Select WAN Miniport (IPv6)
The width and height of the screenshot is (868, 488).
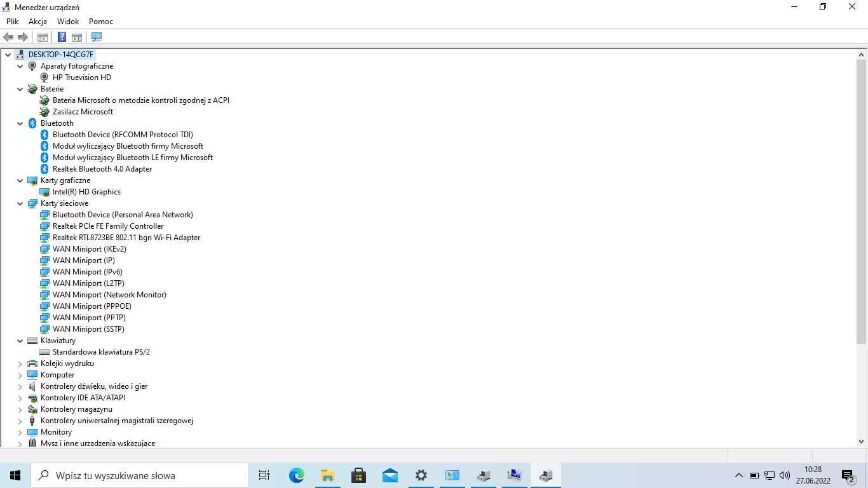(88, 272)
